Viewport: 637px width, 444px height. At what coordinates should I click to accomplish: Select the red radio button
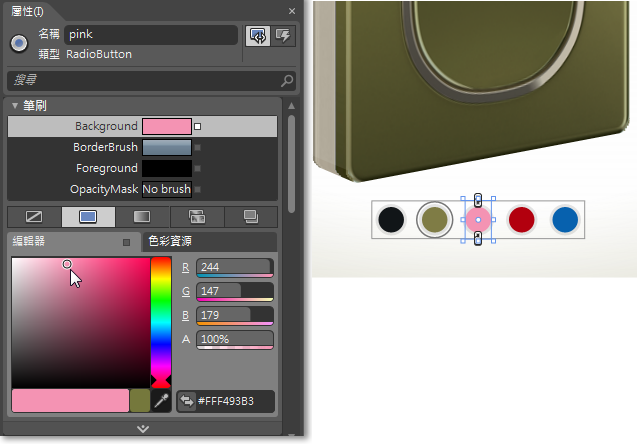tap(522, 220)
